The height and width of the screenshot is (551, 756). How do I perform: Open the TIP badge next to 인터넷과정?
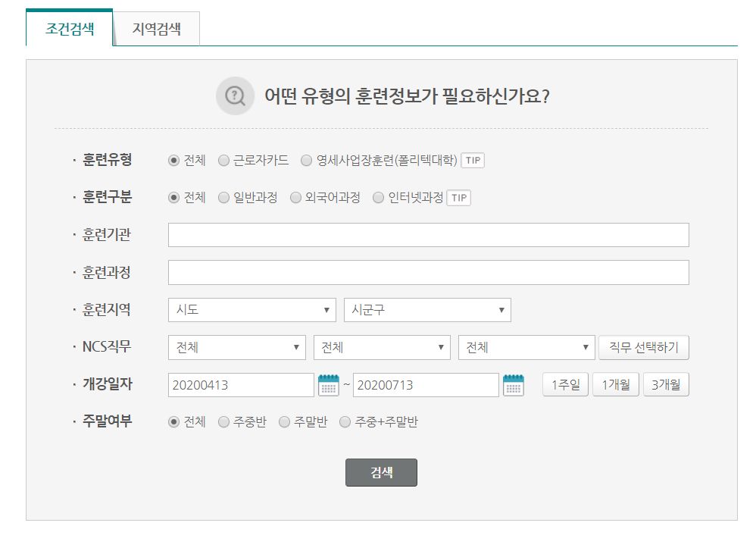(x=458, y=198)
